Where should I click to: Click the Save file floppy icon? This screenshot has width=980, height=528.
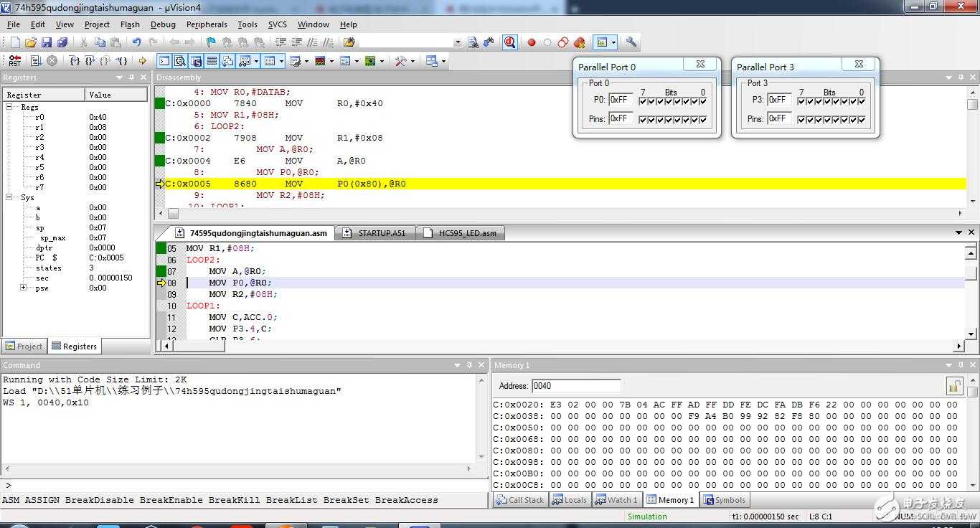coord(47,42)
